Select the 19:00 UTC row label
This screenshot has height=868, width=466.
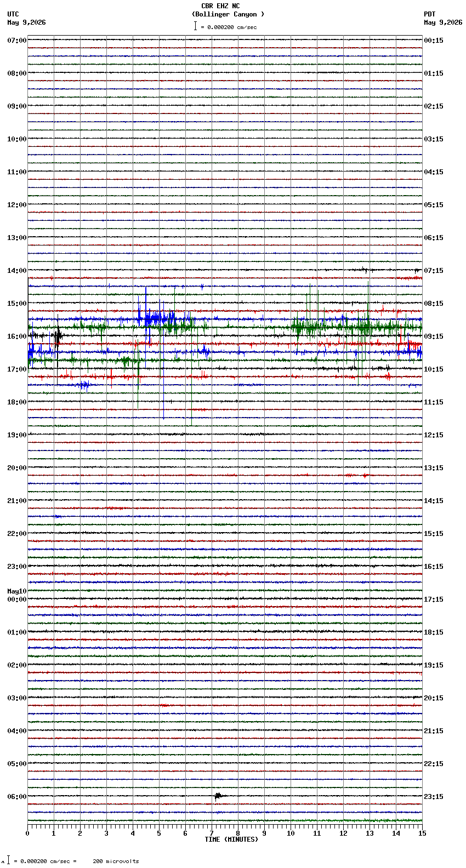click(x=17, y=435)
